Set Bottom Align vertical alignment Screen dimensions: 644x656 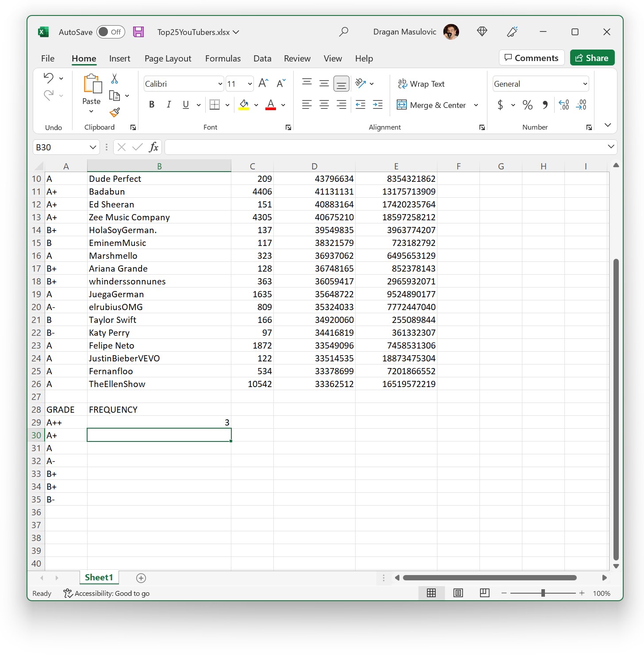[x=341, y=84]
